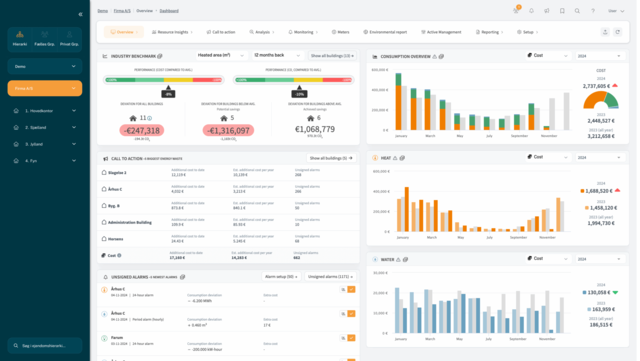Open the Heated area (m²) dropdown
The image size is (640, 361).
(221, 55)
